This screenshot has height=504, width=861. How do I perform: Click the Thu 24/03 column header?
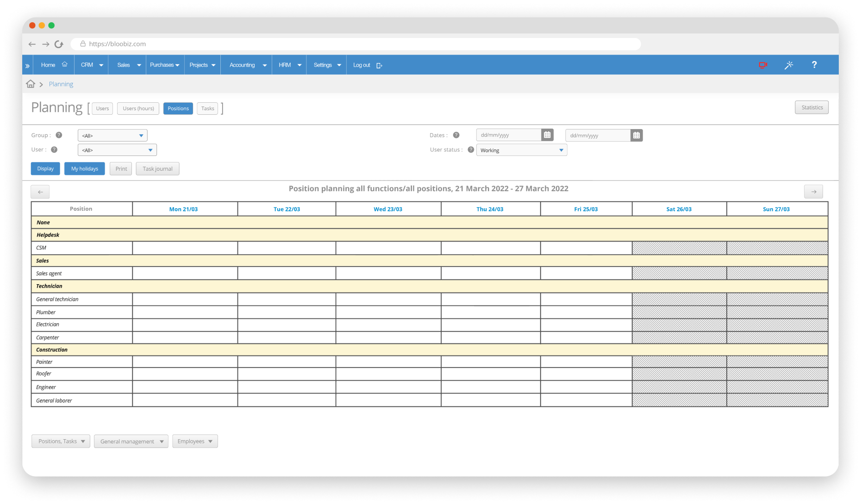490,209
